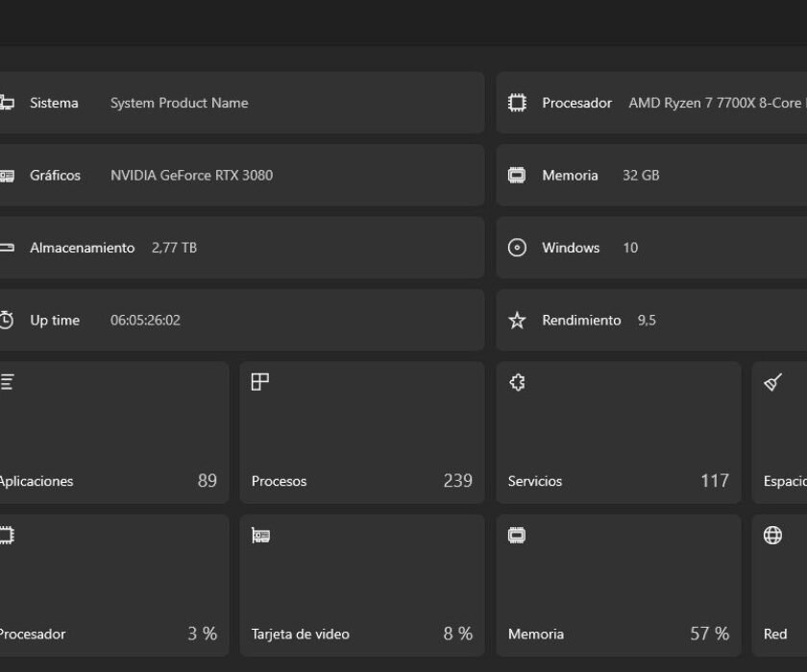807x672 pixels.
Task: Click the Aplicaciones list icon
Action: pos(7,382)
